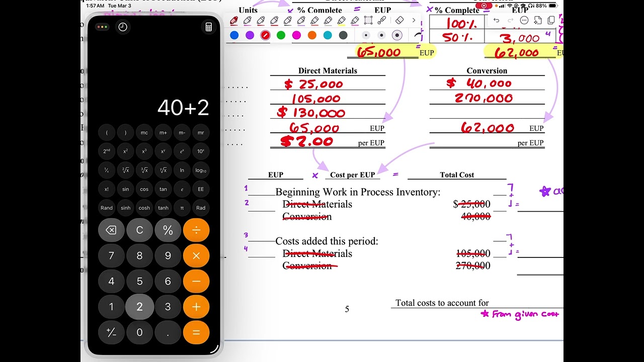Tap the square root key
Viewport: 644px width, 362px height.
pyautogui.click(x=125, y=170)
